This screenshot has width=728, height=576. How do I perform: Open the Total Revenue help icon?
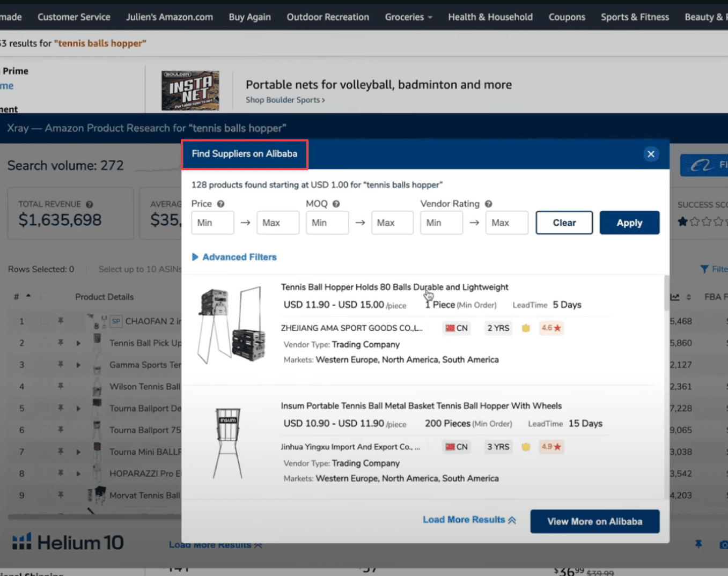(90, 204)
